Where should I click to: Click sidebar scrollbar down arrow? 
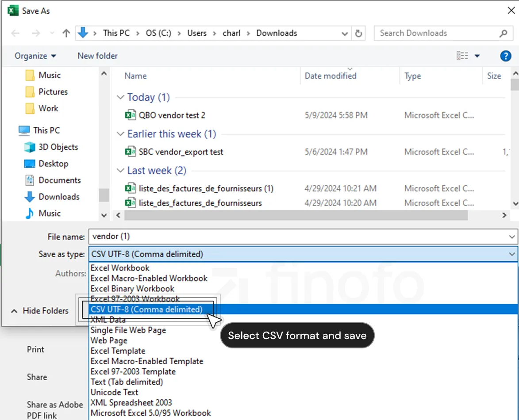tap(104, 215)
